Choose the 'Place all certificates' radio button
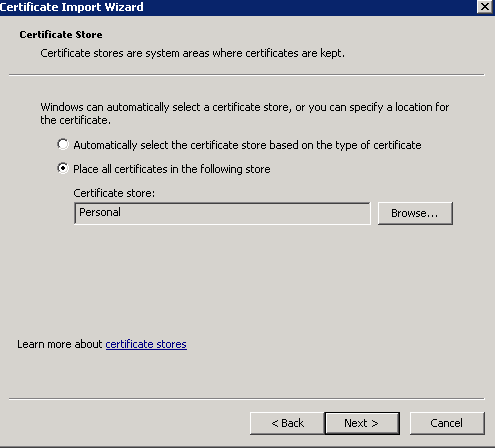Viewport: 495px width, 448px height. [63, 168]
